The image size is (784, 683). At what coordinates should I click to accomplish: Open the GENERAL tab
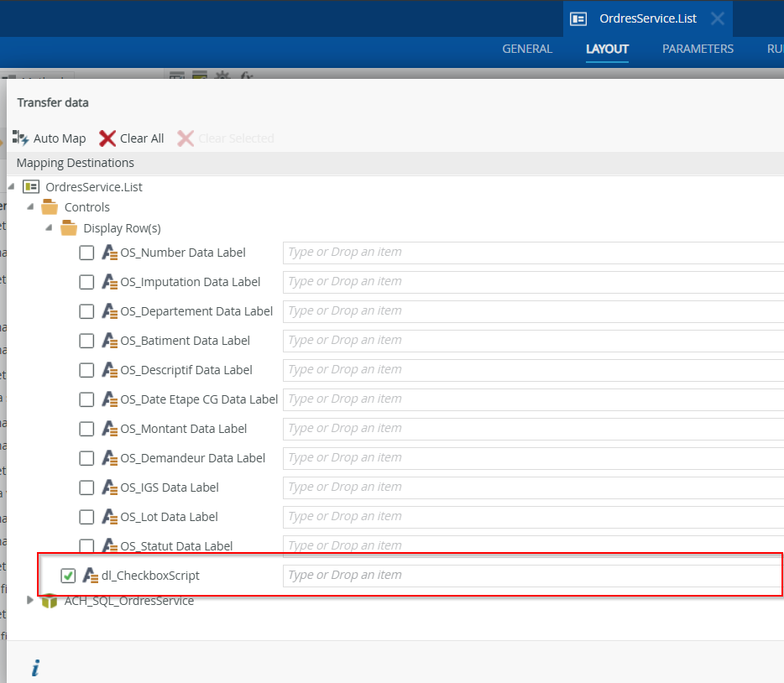click(x=527, y=49)
